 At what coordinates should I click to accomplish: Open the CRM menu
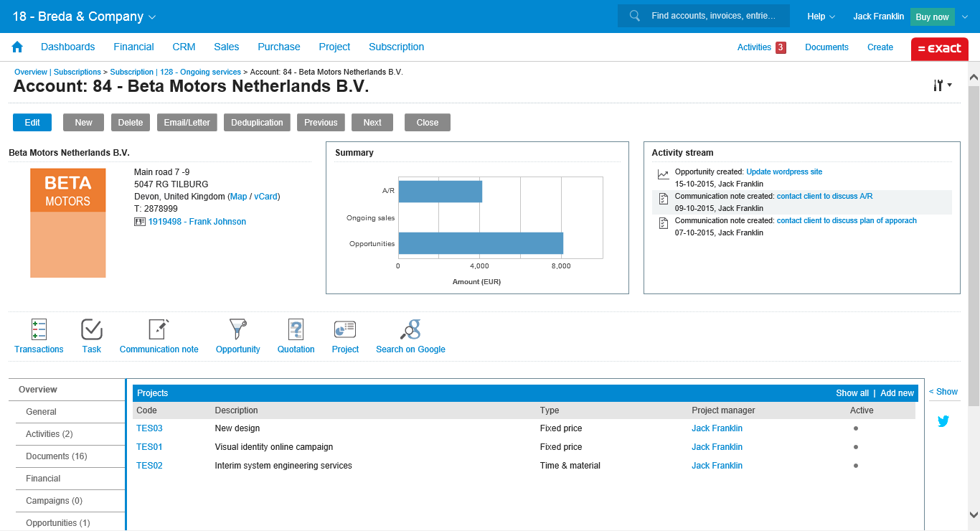pos(184,47)
